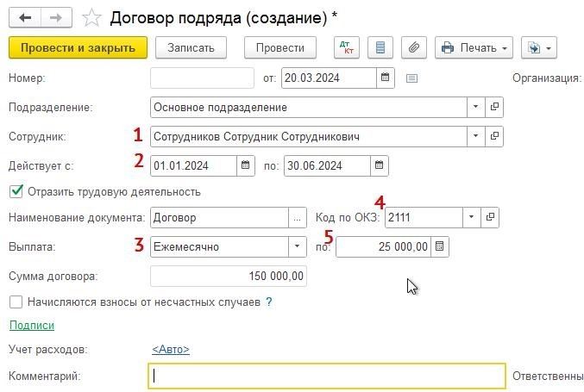Screen dimensions: 584x392
Task: Pick an end date with the 30.06.2024 calendar icon
Action: (380, 165)
